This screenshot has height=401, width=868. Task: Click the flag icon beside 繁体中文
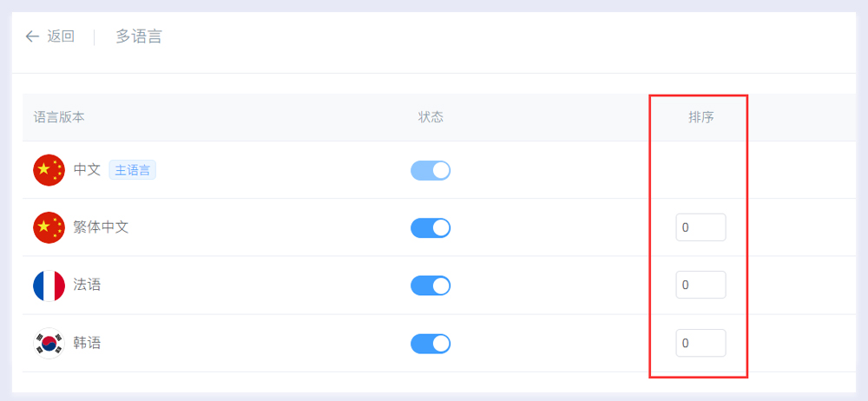click(49, 227)
